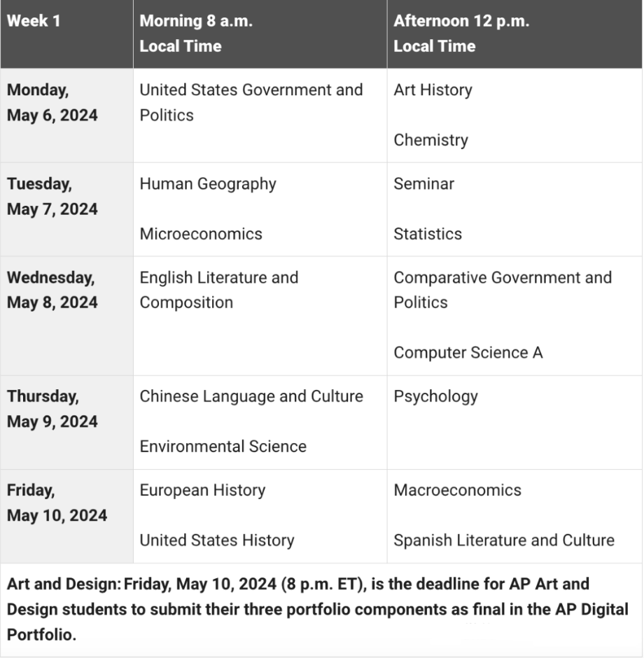The width and height of the screenshot is (644, 658).
Task: Click Spanish Literature and Culture exam
Action: 504,540
